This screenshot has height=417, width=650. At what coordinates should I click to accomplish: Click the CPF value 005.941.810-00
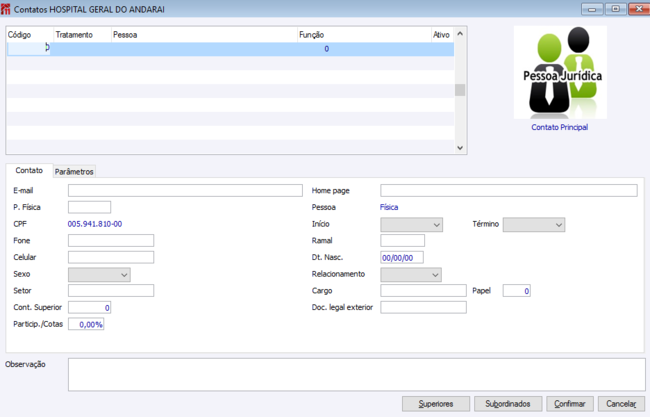click(95, 224)
